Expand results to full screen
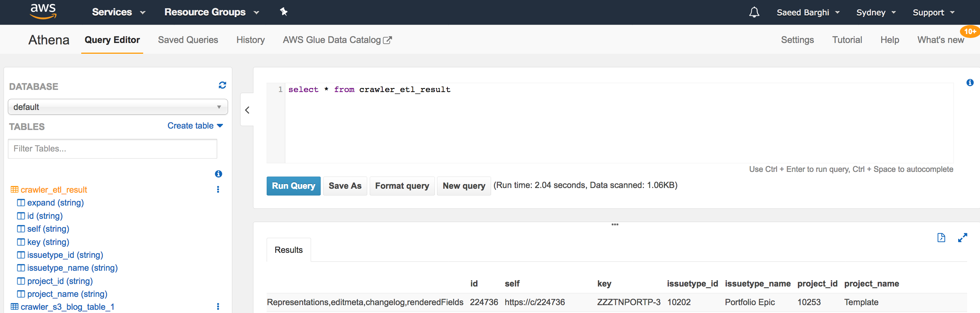This screenshot has width=980, height=313. coord(962,238)
